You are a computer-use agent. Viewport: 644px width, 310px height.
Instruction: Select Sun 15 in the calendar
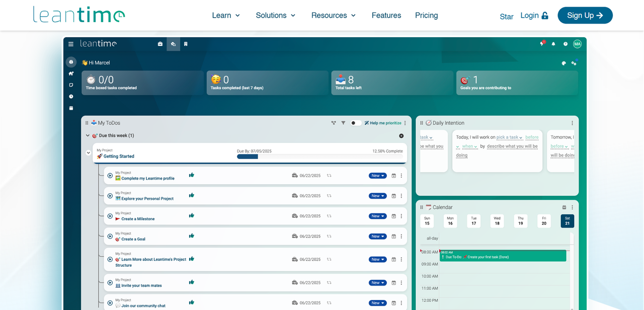pyautogui.click(x=427, y=221)
